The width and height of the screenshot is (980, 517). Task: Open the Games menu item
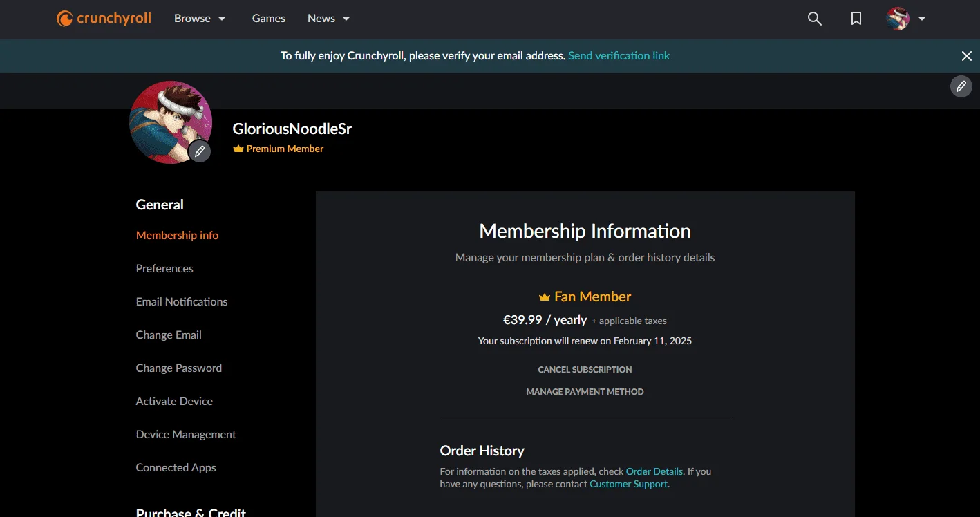coord(269,19)
